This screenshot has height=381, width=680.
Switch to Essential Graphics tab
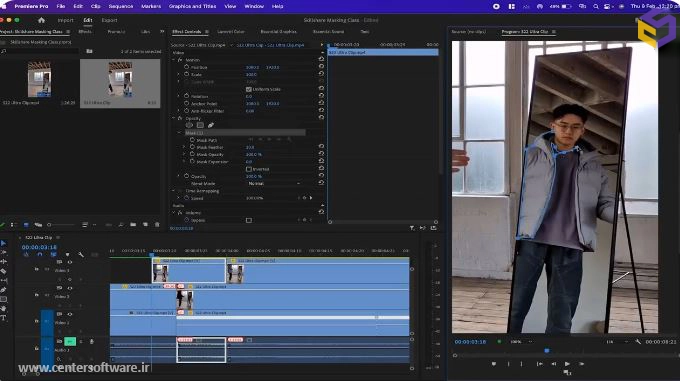pos(278,32)
